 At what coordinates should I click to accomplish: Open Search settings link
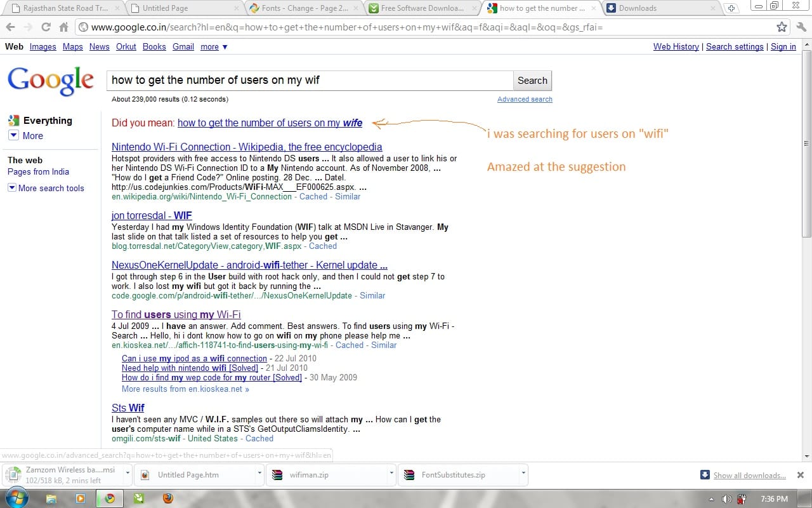(x=735, y=46)
